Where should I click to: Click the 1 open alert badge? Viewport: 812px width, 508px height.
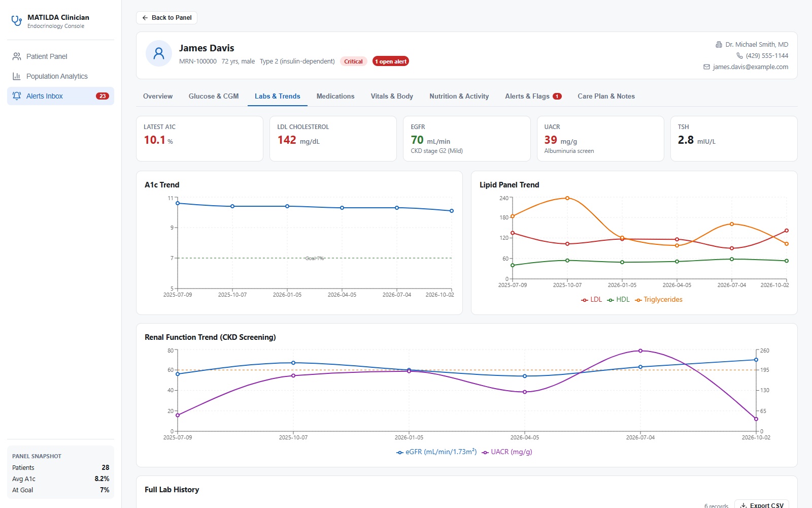click(391, 61)
